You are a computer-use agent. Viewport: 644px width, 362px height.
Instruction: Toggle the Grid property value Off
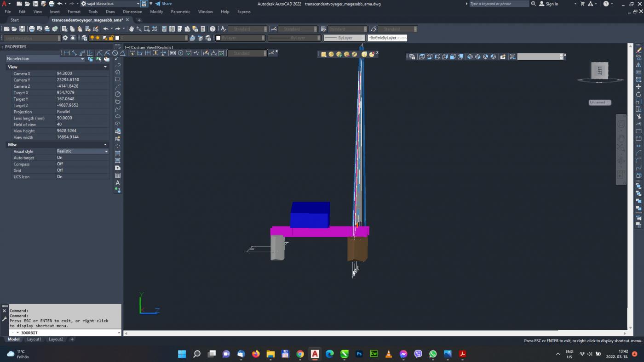tap(60, 170)
